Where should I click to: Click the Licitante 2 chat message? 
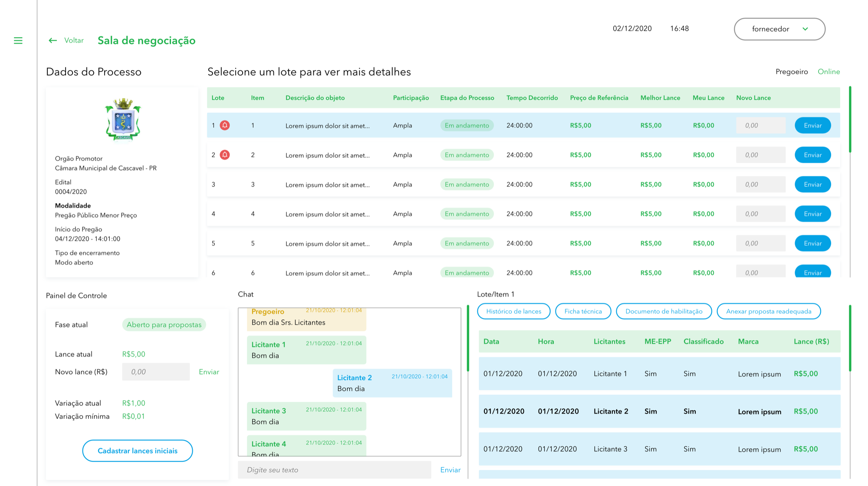[392, 383]
